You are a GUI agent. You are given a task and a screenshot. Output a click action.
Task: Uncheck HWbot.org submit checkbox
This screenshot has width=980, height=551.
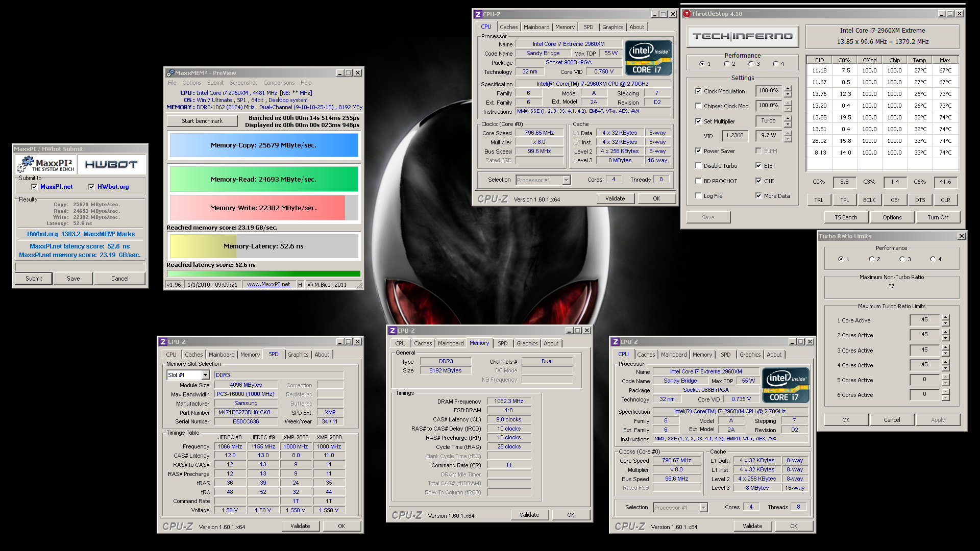tap(91, 187)
